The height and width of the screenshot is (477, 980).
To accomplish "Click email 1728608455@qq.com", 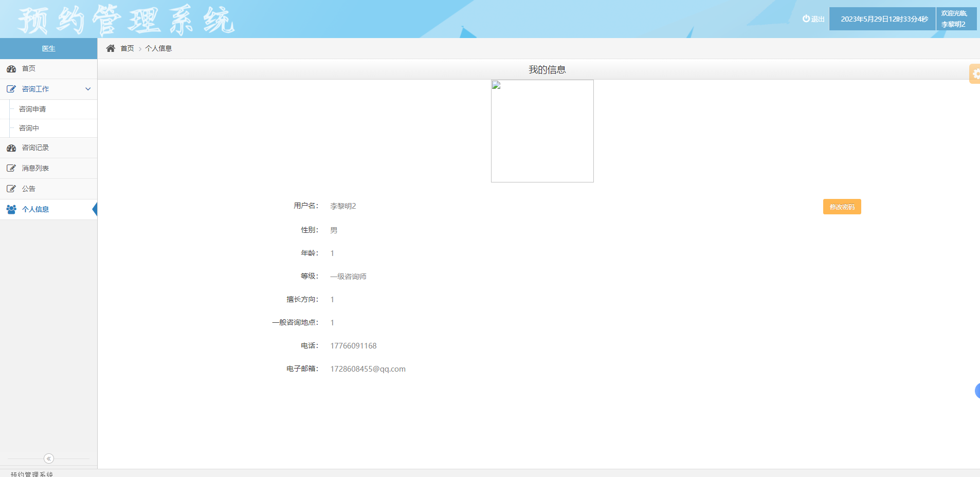I will [x=368, y=369].
